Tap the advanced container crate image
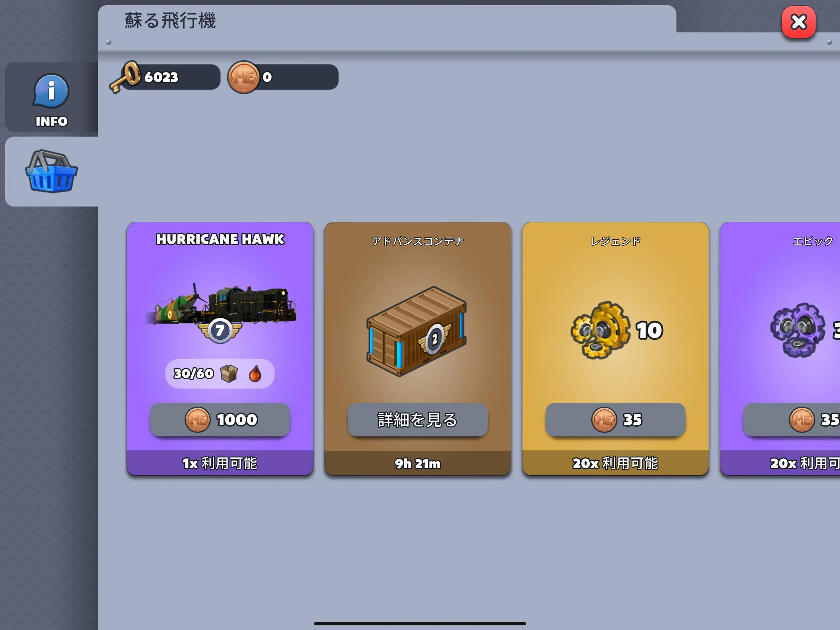This screenshot has height=630, width=840. click(417, 331)
